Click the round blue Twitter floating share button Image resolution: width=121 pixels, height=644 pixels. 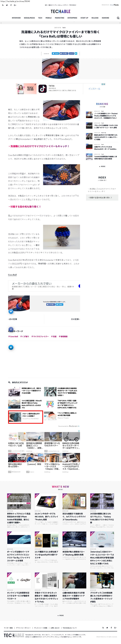[x=11, y=311]
